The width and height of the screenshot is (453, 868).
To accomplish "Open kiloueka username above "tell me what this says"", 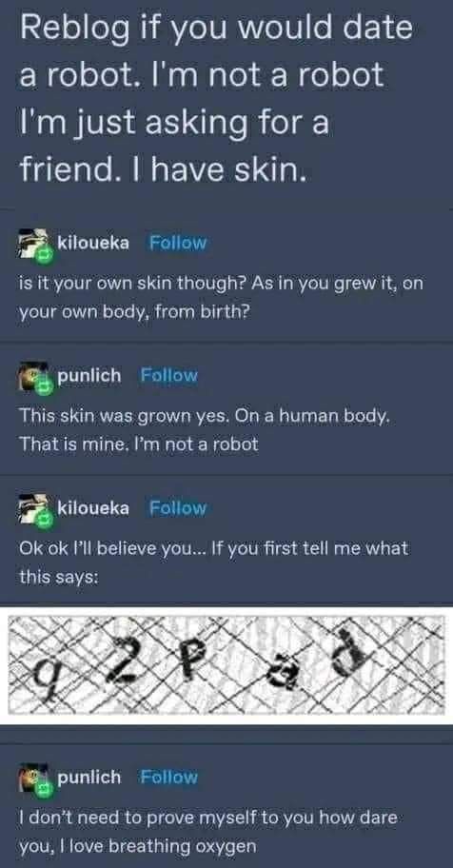I will coord(93,507).
